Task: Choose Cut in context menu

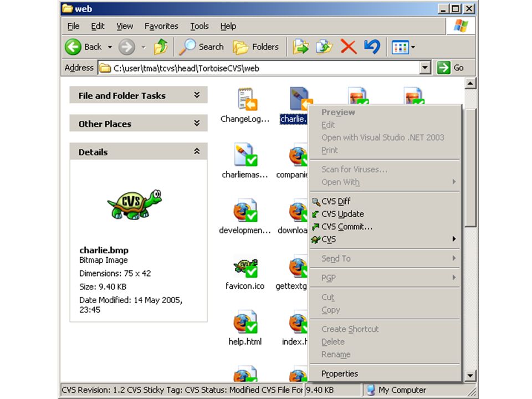Action: point(385,297)
